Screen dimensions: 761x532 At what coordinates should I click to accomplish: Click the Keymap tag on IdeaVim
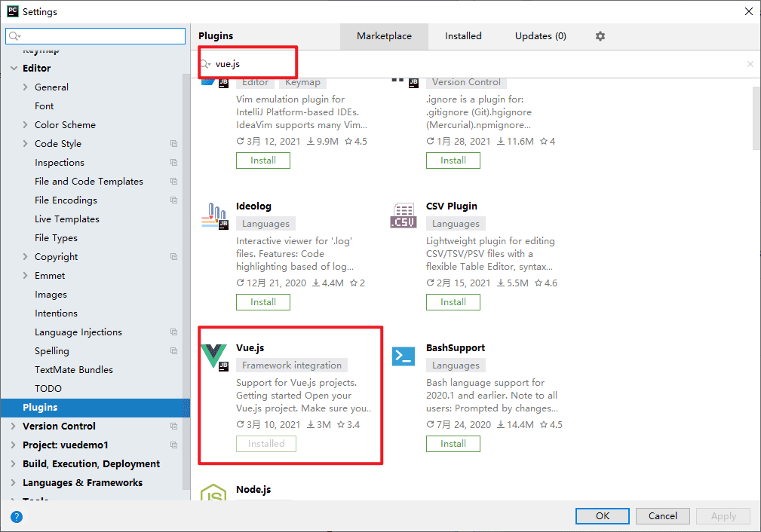302,82
